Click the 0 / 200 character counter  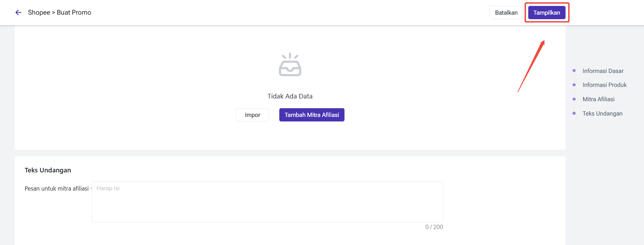[x=434, y=227]
